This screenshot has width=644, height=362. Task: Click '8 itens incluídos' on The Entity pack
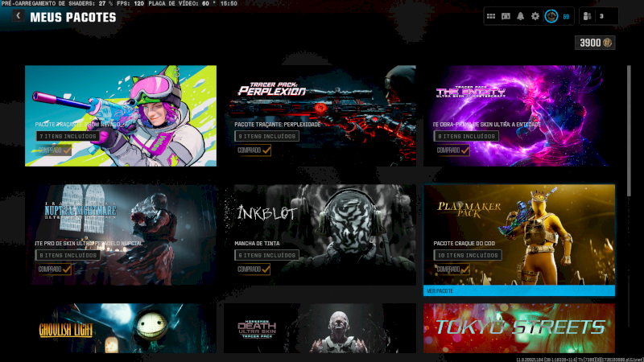(466, 136)
